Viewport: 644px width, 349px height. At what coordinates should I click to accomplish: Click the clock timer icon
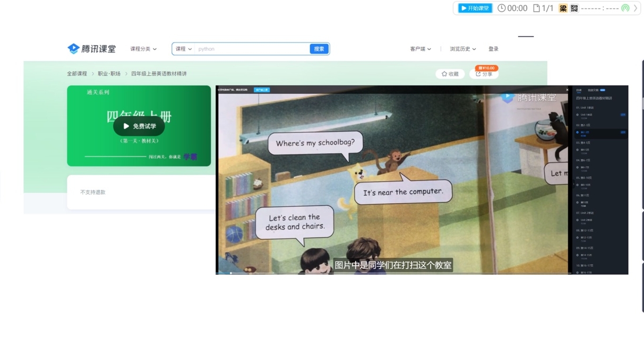[x=501, y=8]
